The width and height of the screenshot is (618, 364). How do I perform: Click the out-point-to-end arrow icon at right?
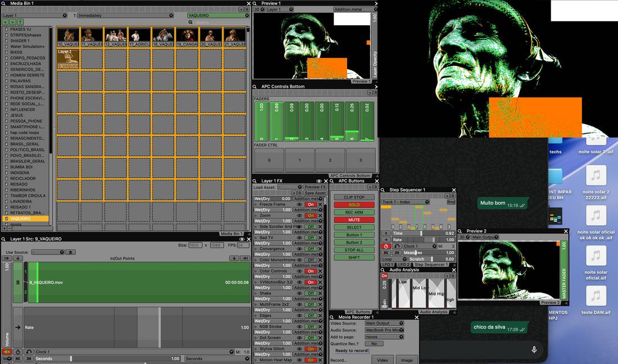(245, 258)
